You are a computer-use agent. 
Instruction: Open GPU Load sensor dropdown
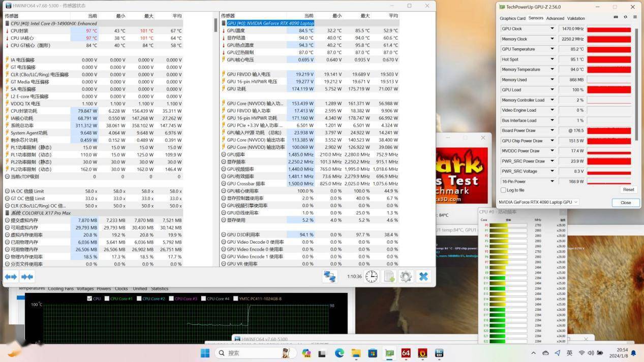[x=552, y=90]
